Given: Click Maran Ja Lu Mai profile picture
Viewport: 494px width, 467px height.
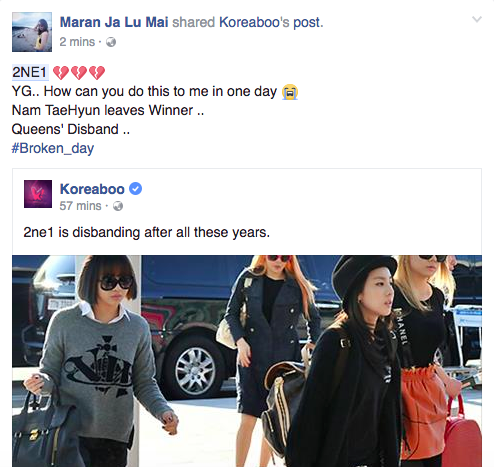Looking at the screenshot, I should coord(32,32).
